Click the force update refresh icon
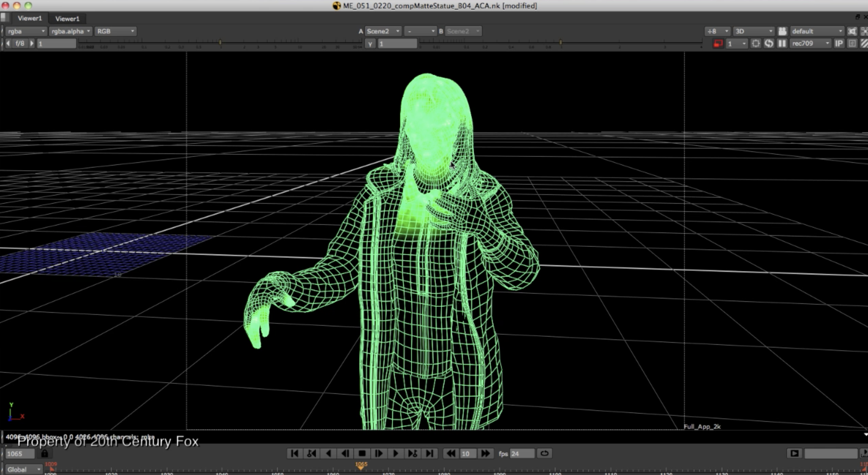 (x=769, y=44)
